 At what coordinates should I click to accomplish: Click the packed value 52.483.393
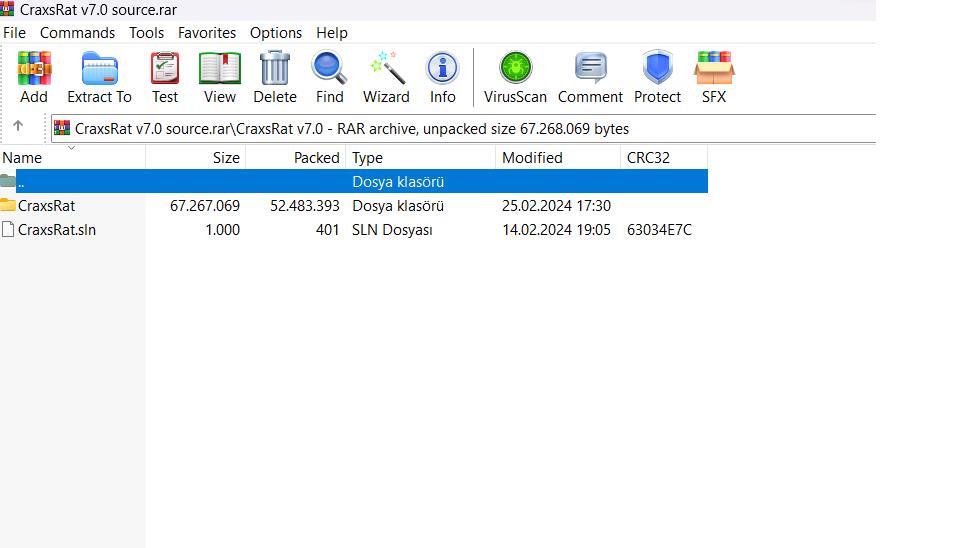[305, 206]
